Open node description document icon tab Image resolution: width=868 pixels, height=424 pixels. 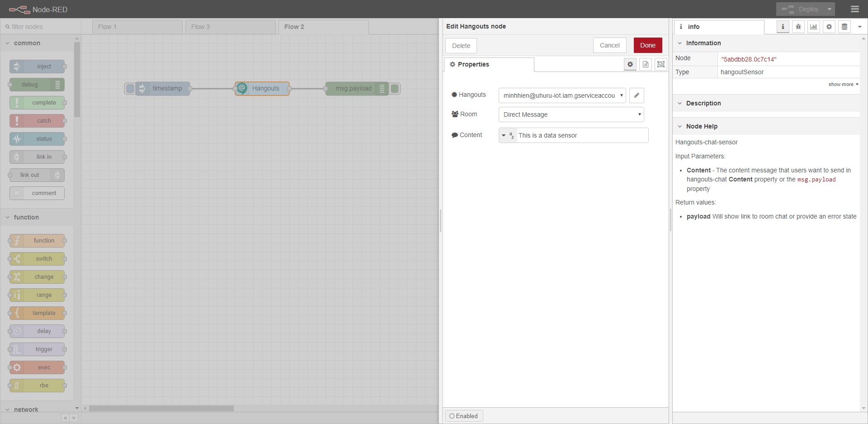point(646,64)
